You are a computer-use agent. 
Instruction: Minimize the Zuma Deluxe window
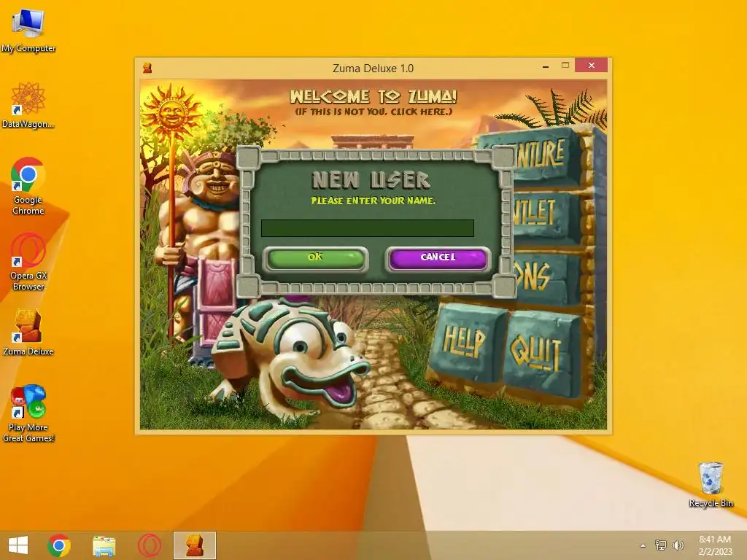coord(546,66)
